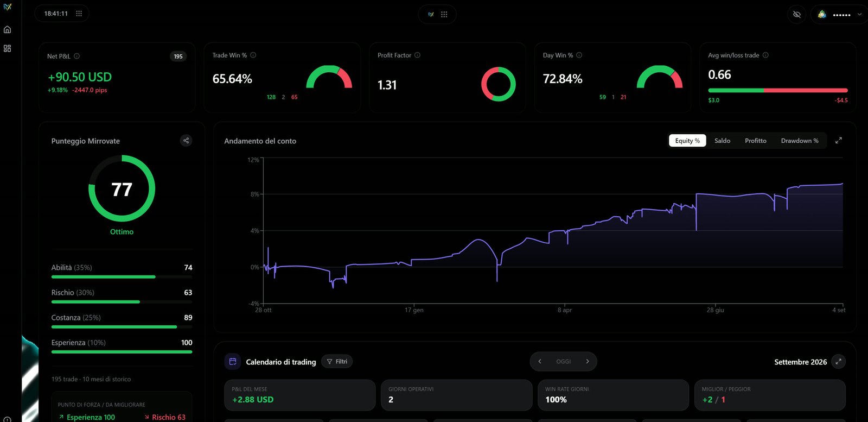Click the account avatar icon at top right
The width and height of the screenshot is (868, 422).
(822, 15)
